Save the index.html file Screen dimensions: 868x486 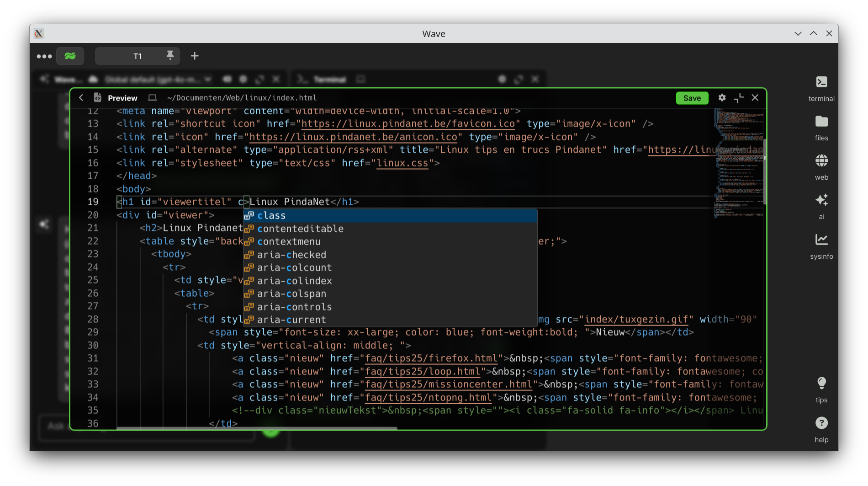(x=692, y=98)
